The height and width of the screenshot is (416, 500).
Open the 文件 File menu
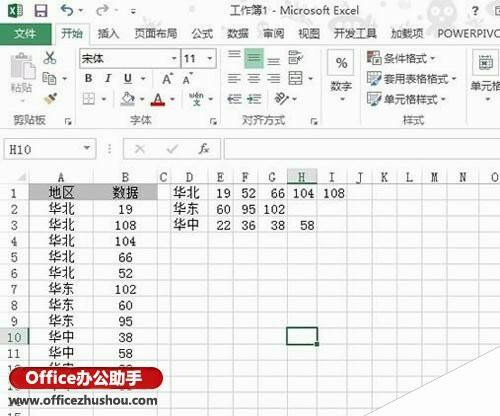25,33
